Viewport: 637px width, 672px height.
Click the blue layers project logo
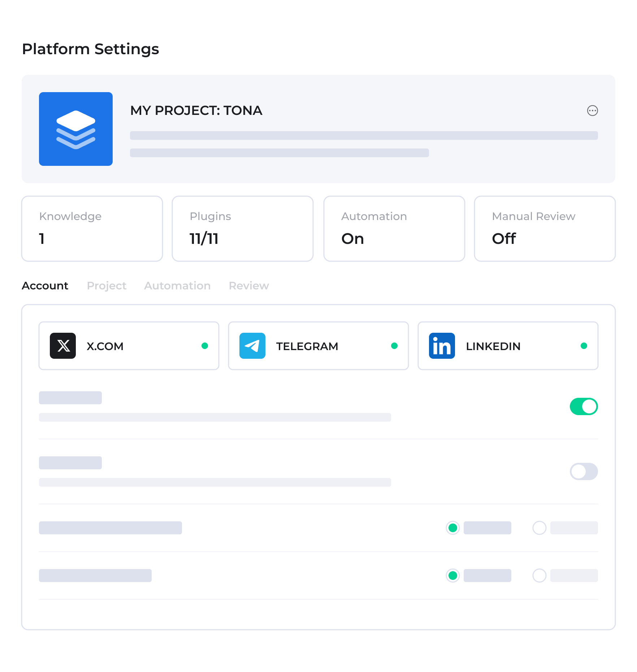point(76,129)
